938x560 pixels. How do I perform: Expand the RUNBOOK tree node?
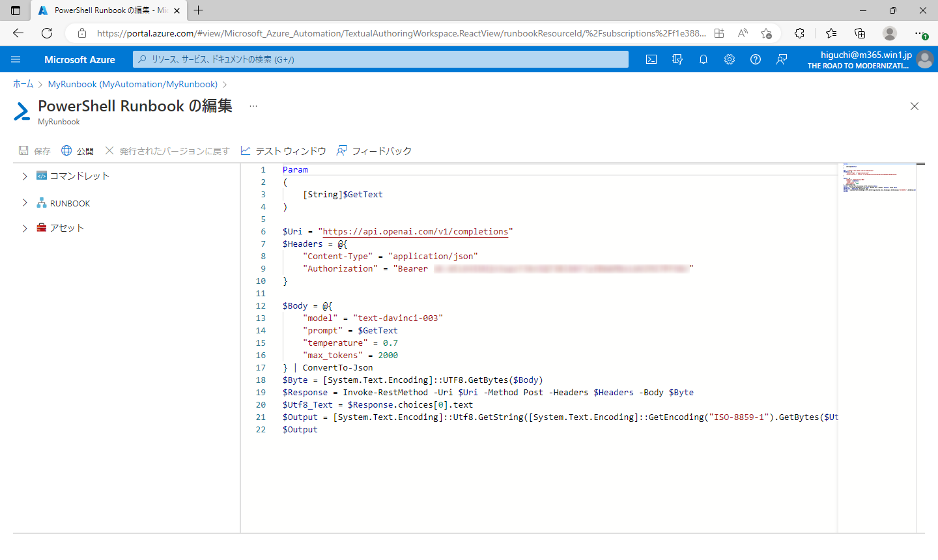click(25, 203)
